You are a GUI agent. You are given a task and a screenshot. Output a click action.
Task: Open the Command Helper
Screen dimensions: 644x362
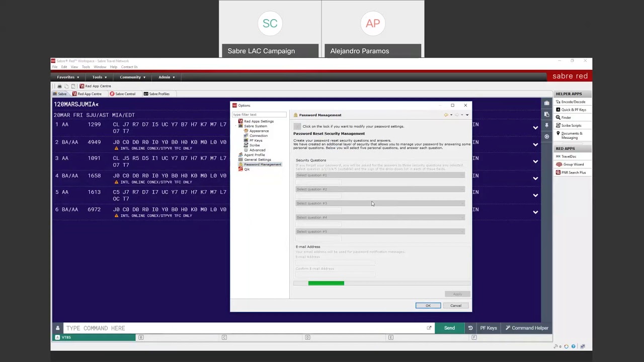[527, 328]
